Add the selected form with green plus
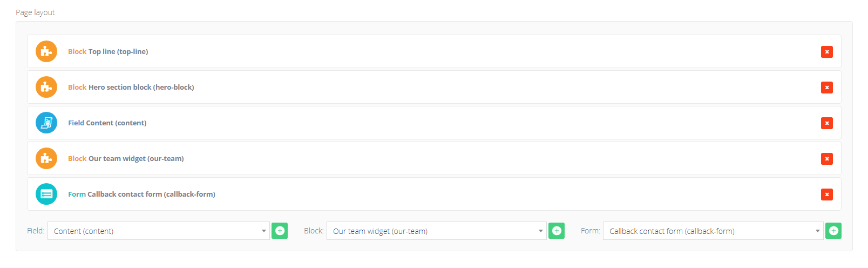The image size is (868, 268). [833, 231]
